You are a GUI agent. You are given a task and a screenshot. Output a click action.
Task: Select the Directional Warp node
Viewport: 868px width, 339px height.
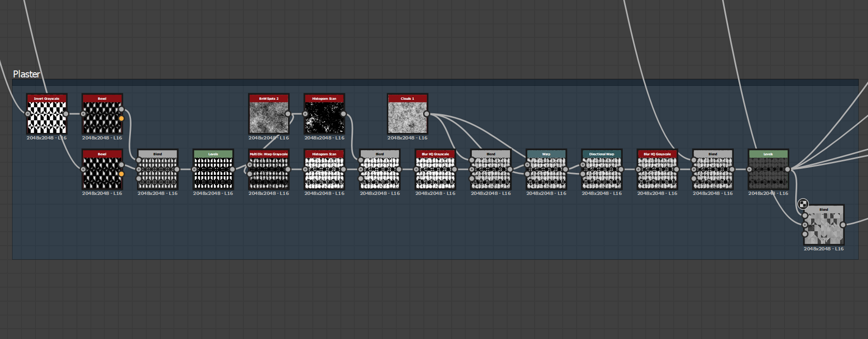coord(602,169)
